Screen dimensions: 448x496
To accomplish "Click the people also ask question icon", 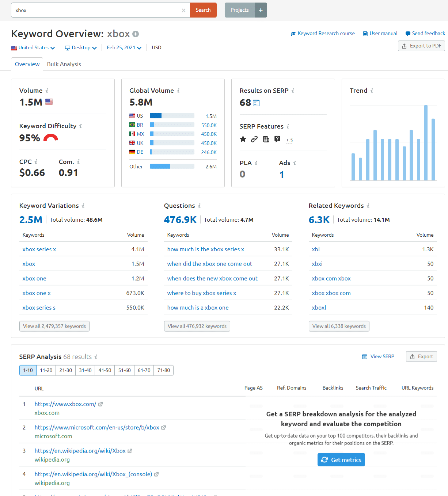I will [277, 139].
